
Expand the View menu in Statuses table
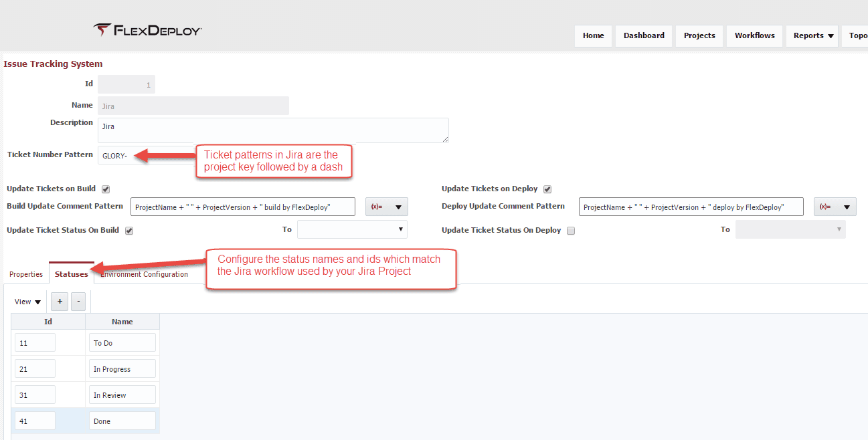(x=28, y=302)
